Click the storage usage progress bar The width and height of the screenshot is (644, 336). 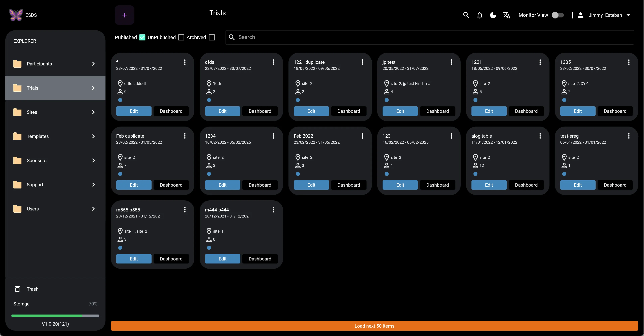click(x=55, y=316)
